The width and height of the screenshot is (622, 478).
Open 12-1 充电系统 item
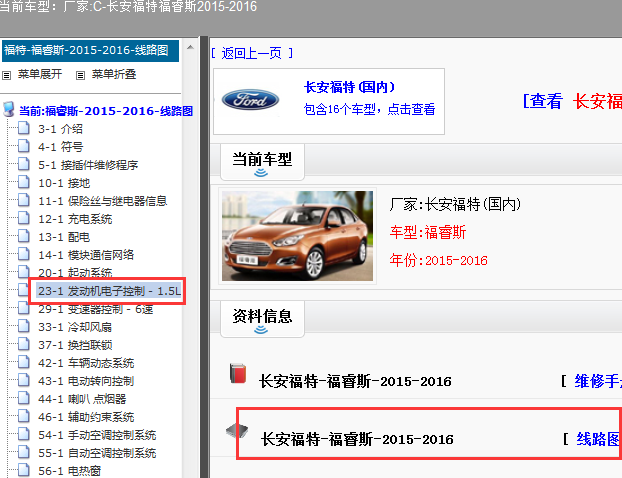(x=75, y=219)
